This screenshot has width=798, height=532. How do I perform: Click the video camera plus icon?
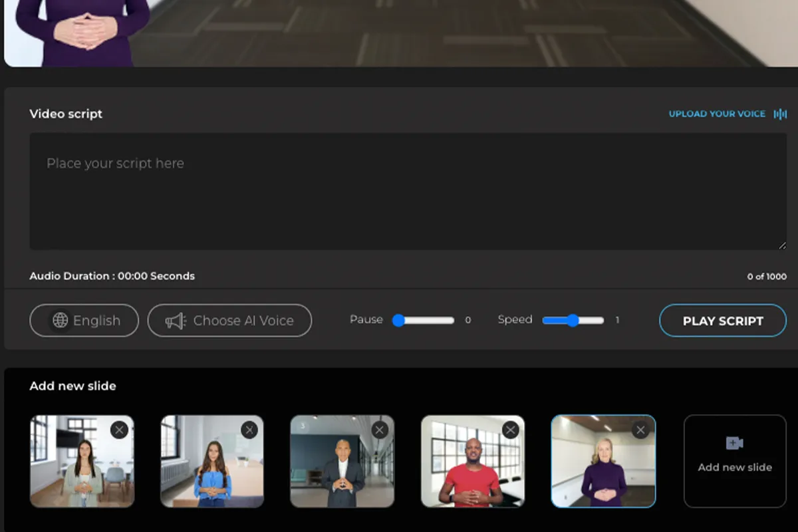(x=734, y=443)
